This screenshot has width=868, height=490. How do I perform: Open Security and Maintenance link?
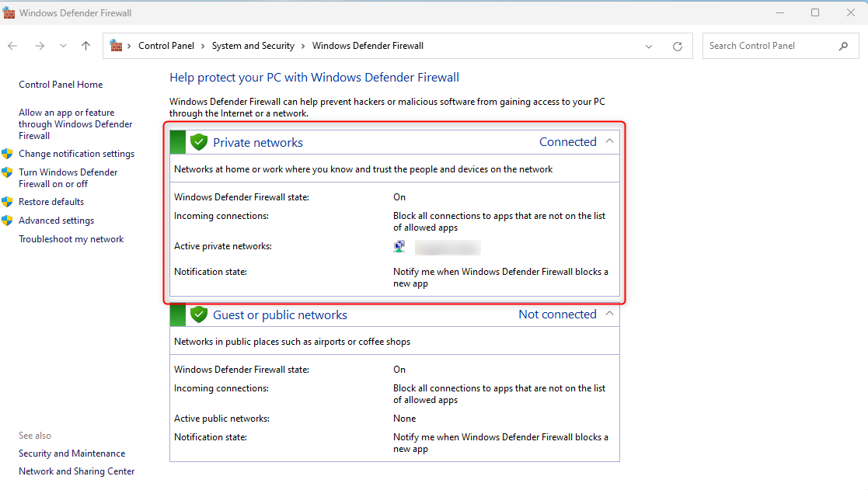click(71, 454)
